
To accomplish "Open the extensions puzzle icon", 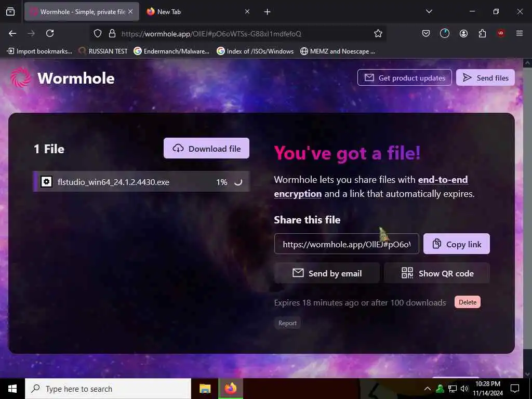I will coord(482,33).
